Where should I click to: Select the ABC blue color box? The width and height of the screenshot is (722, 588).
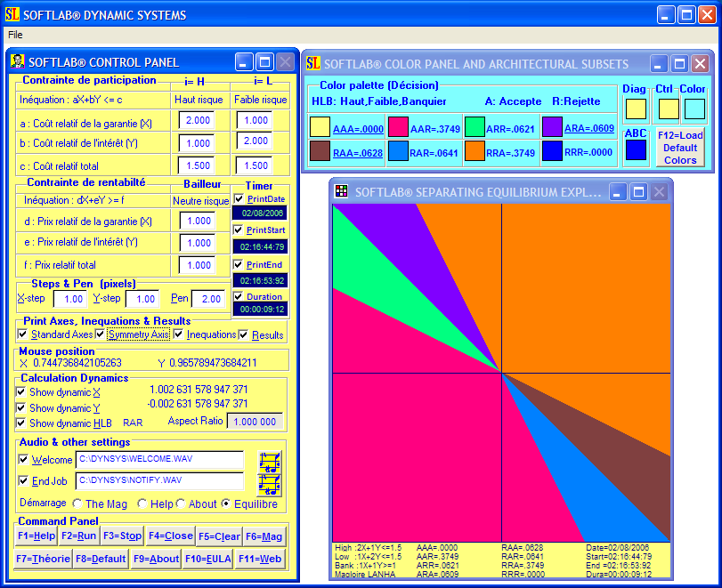click(x=636, y=150)
